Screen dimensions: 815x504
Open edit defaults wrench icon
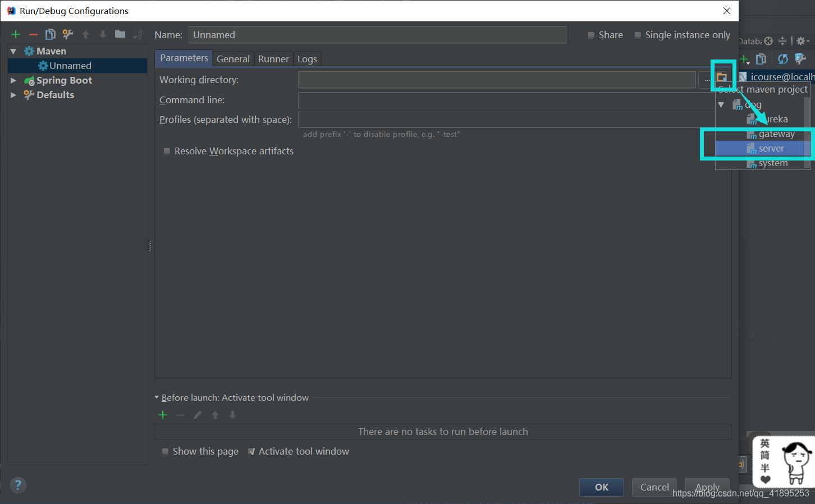point(68,34)
